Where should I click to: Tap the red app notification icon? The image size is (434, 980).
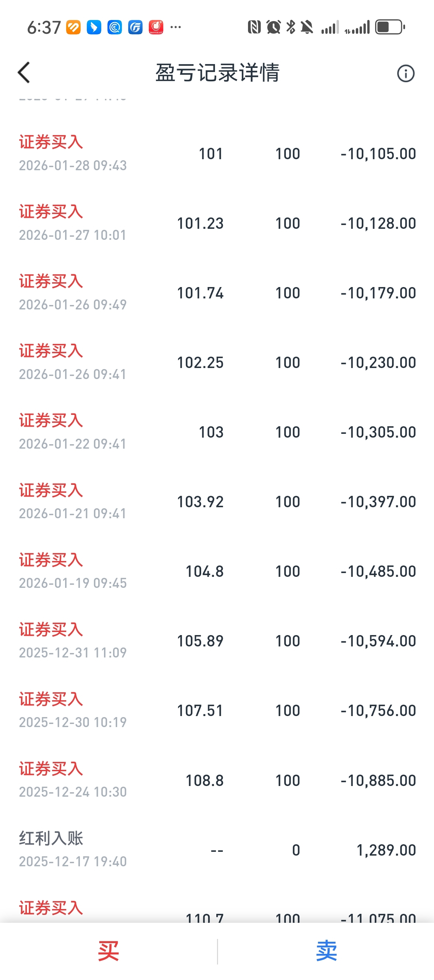click(x=156, y=27)
